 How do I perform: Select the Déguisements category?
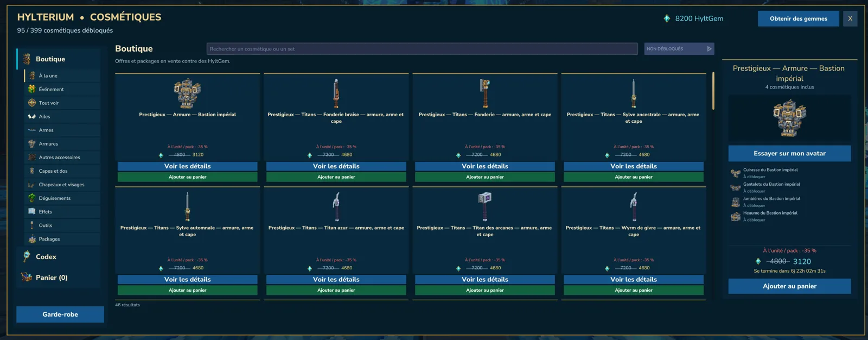[x=62, y=198]
